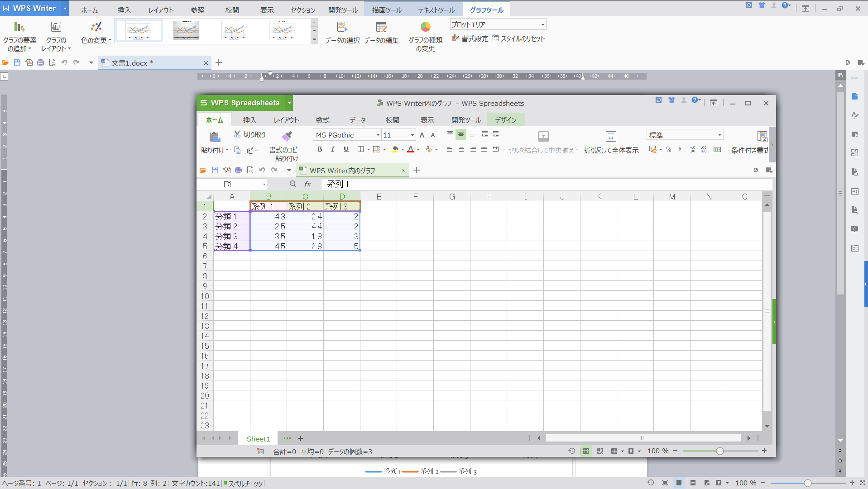
Task: Switch to Spreadsheets デザイン tab
Action: (x=505, y=120)
